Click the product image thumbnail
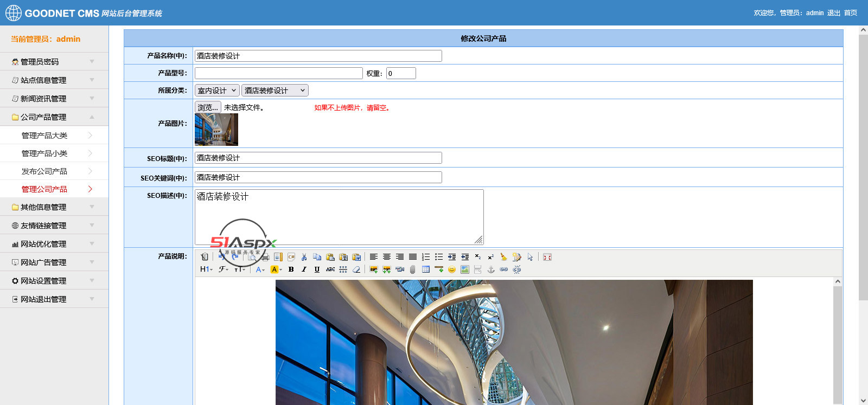The height and width of the screenshot is (405, 868). (x=216, y=130)
